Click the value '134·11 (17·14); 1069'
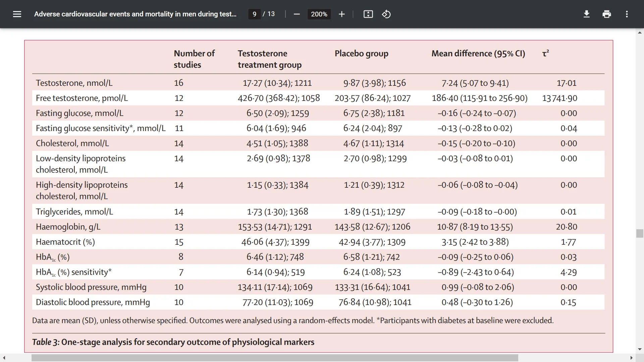The image size is (644, 362). coord(275,287)
